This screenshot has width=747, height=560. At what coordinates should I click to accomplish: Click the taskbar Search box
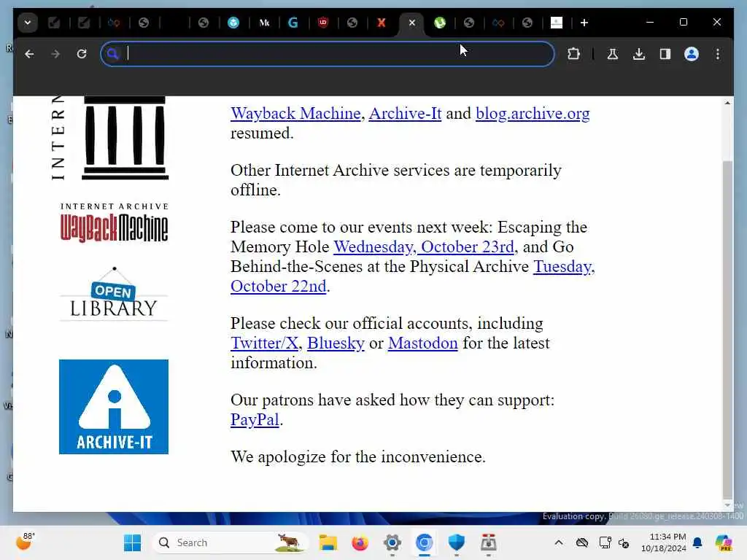pos(230,542)
